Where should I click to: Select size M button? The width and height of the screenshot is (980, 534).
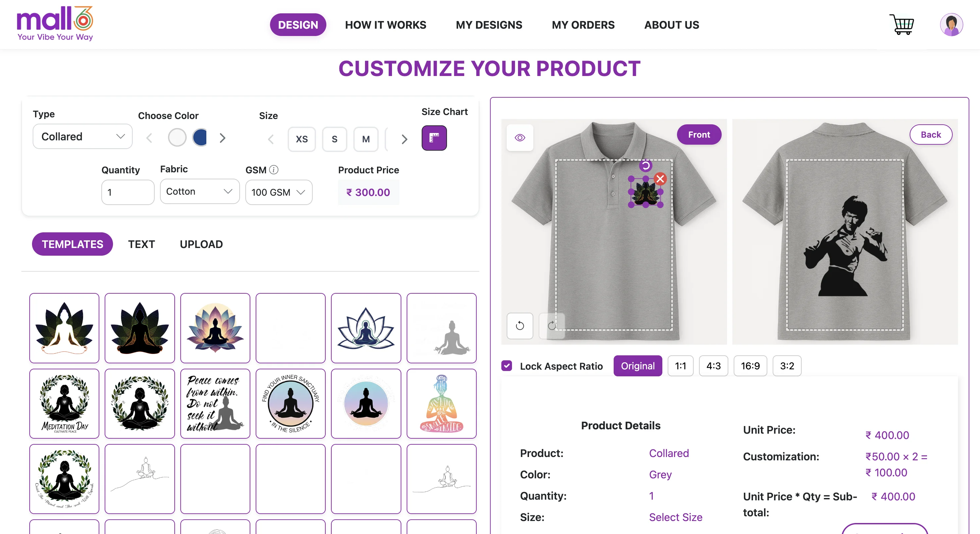(x=366, y=139)
